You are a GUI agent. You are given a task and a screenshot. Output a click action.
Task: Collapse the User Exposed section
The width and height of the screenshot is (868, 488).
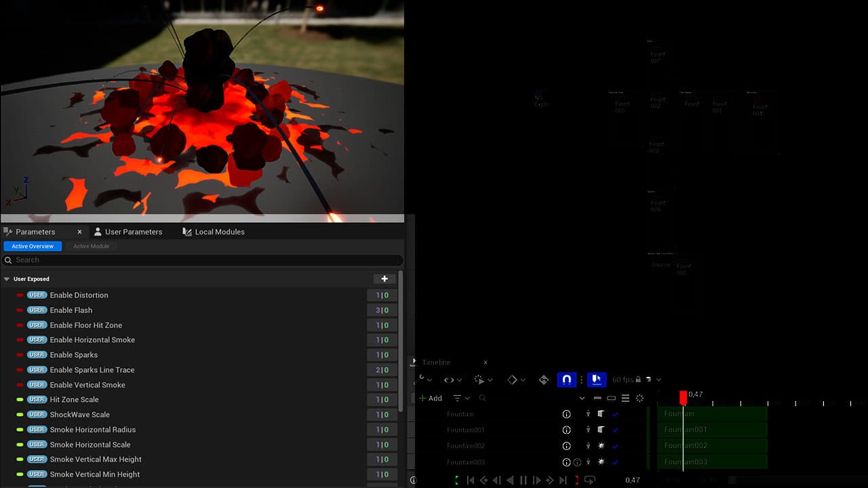coord(7,279)
